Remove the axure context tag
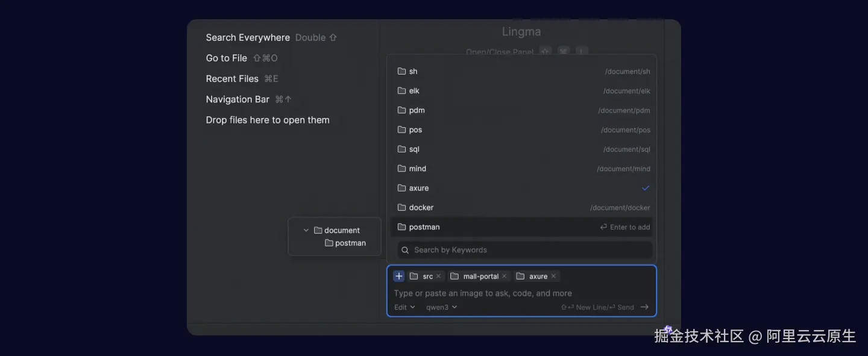This screenshot has width=868, height=356. [x=553, y=276]
